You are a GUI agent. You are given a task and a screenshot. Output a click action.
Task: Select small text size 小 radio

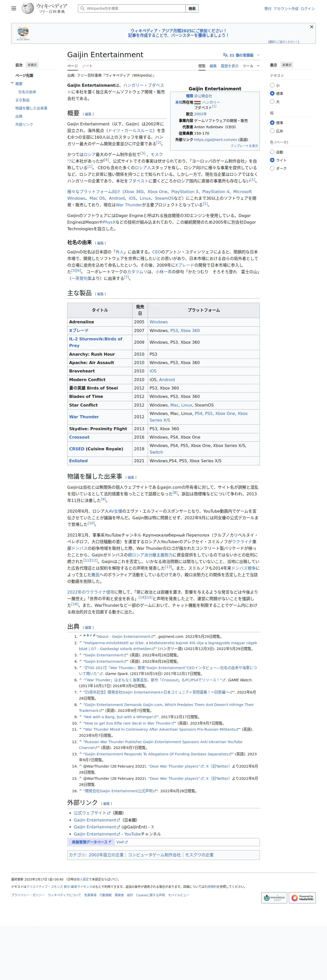coord(272,85)
